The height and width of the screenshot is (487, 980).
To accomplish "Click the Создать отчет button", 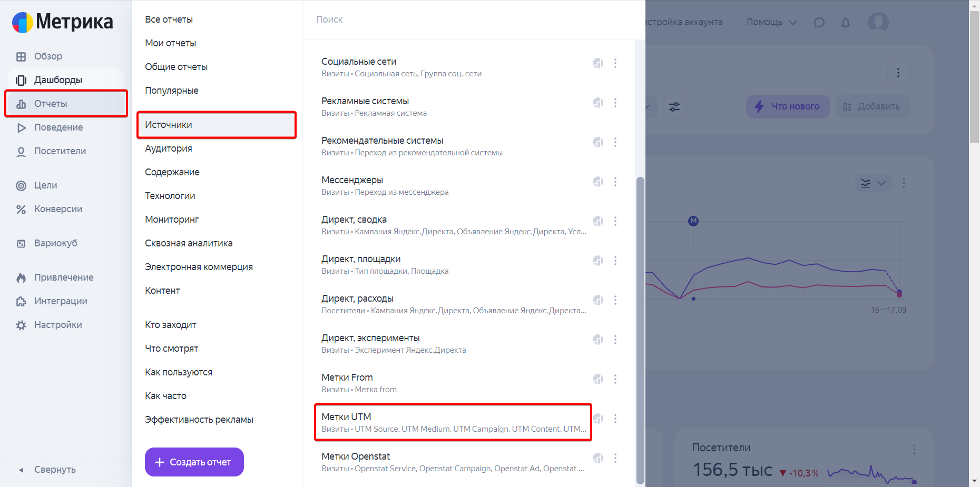I will click(194, 462).
